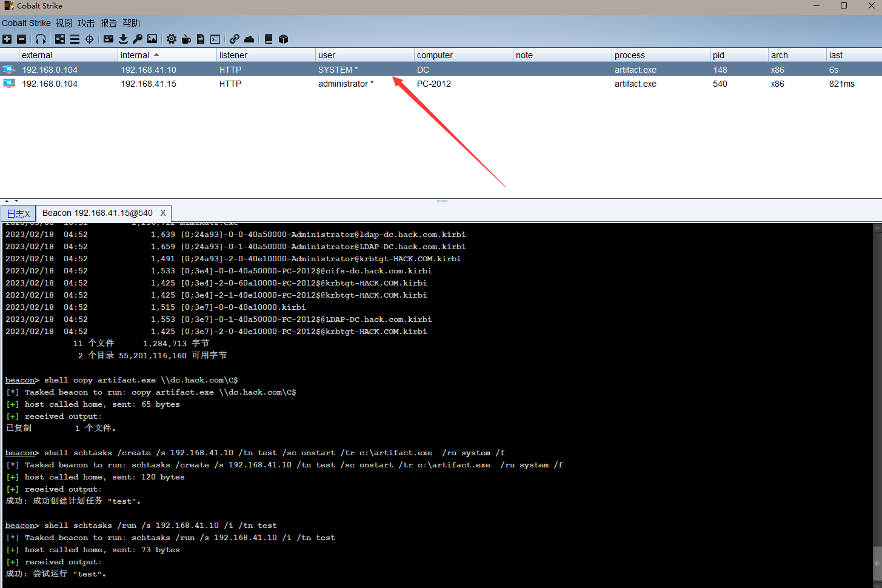882x588 pixels.
Task: Click the 'schtasks /run' beacon command line
Action: (141, 525)
